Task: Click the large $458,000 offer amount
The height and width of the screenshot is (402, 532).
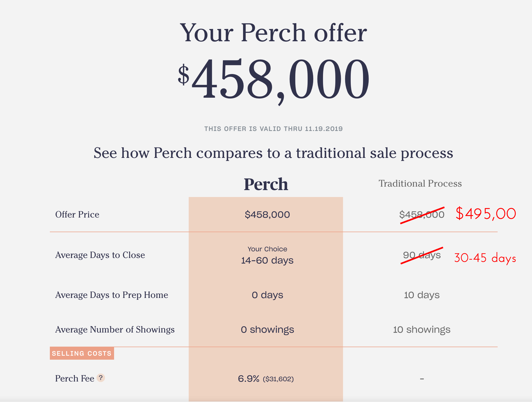Action: (274, 80)
